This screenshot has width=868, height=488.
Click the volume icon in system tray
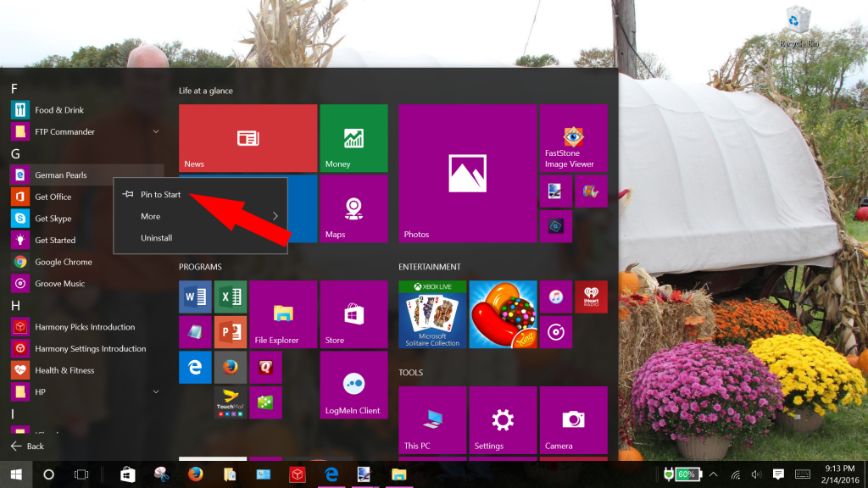point(756,474)
